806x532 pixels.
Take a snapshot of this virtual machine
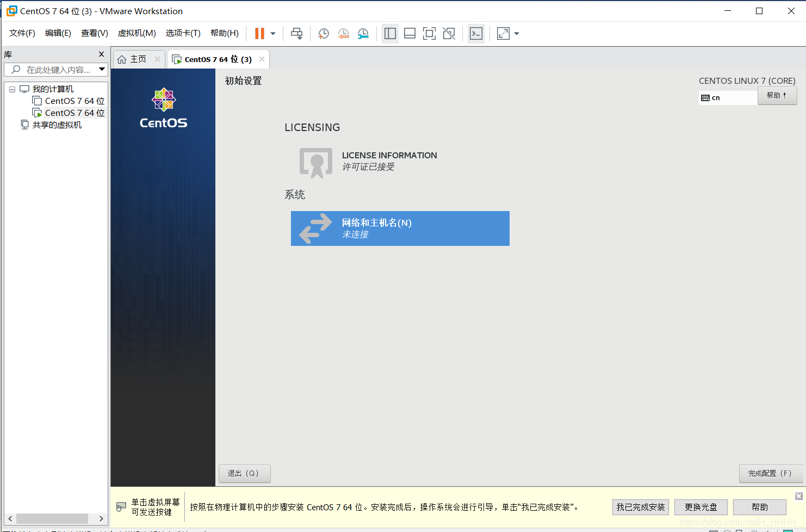[324, 34]
